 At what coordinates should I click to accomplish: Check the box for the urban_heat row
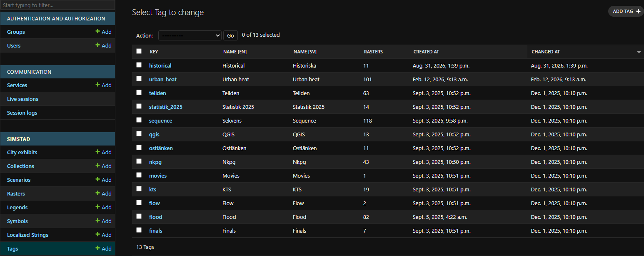[139, 79]
